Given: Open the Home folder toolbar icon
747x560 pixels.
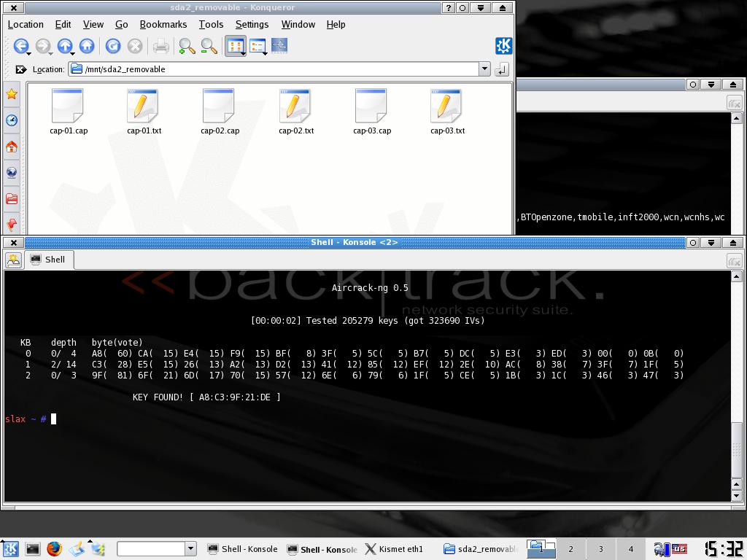Looking at the screenshot, I should [87, 46].
